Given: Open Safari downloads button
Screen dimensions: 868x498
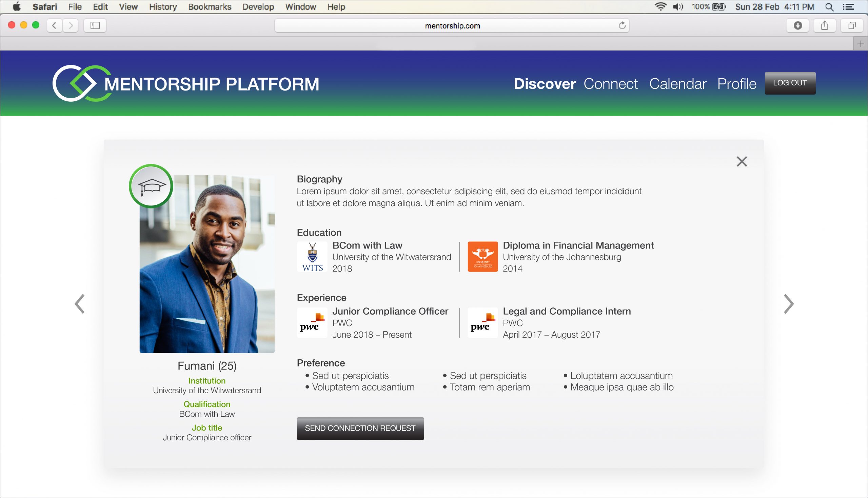Looking at the screenshot, I should [x=797, y=25].
